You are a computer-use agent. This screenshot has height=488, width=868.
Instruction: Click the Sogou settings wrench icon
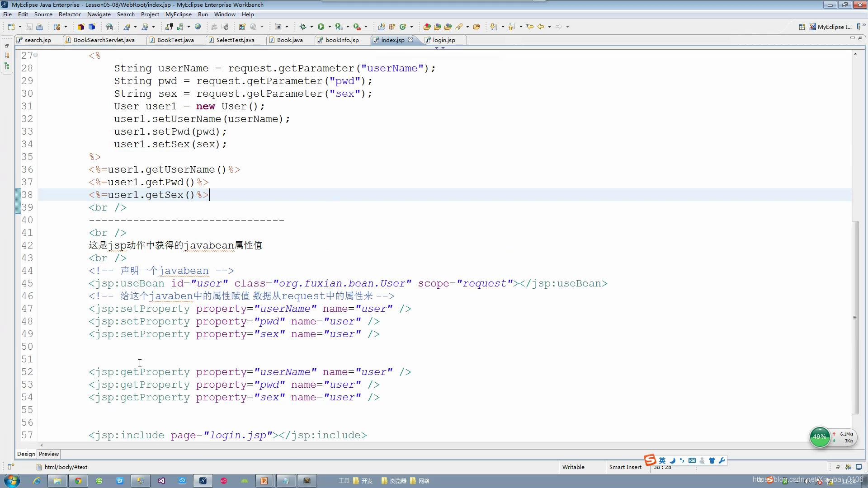click(x=722, y=460)
